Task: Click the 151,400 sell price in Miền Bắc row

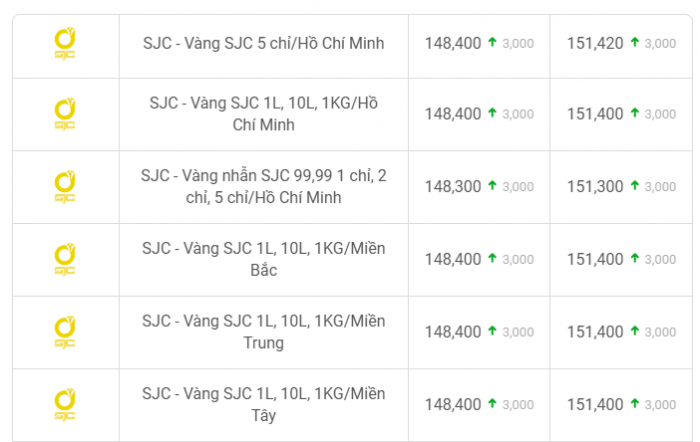Action: coord(595,259)
